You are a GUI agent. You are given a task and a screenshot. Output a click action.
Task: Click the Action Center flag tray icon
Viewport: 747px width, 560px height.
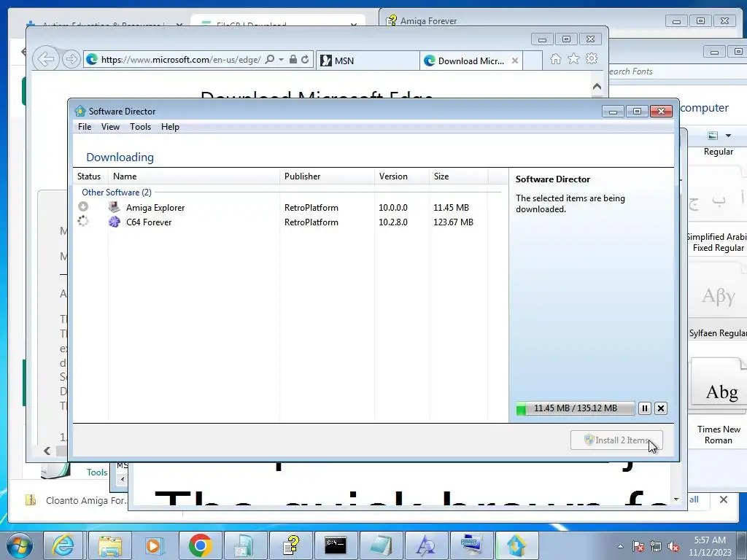[638, 546]
